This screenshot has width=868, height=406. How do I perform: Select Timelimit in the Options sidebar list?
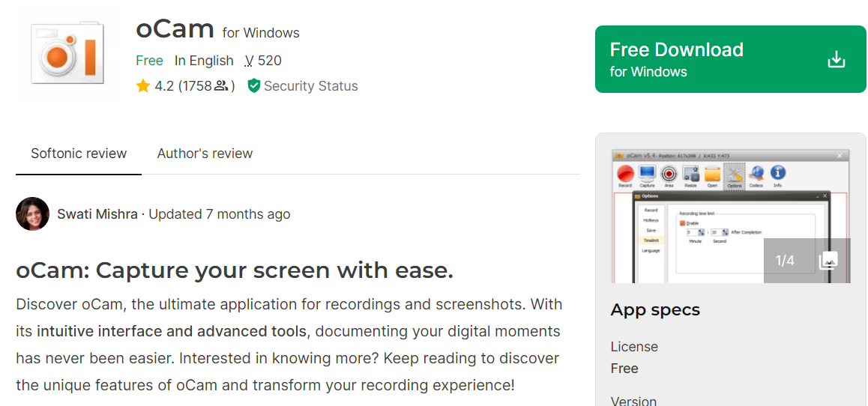coord(651,240)
